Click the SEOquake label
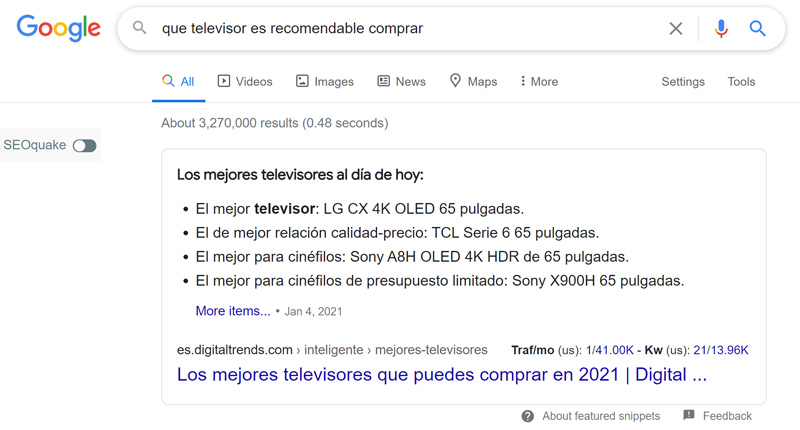 pyautogui.click(x=35, y=145)
